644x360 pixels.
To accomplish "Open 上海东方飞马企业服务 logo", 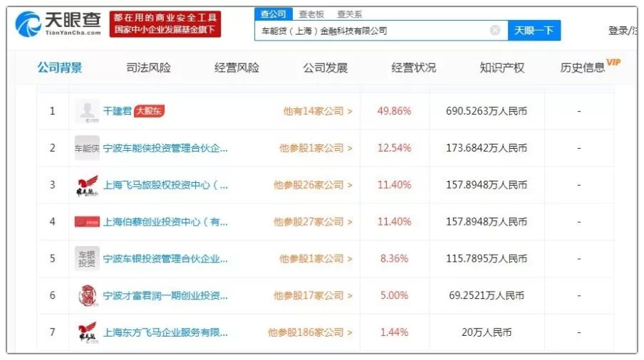I will pyautogui.click(x=87, y=332).
